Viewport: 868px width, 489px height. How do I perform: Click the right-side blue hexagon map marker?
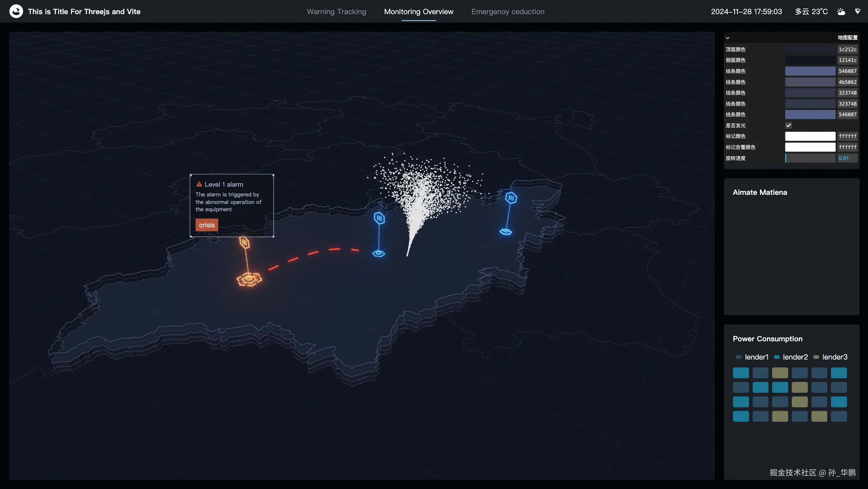point(511,198)
